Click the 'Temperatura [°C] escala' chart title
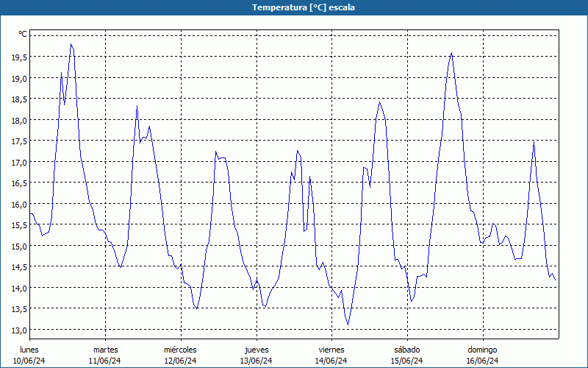 pos(304,7)
